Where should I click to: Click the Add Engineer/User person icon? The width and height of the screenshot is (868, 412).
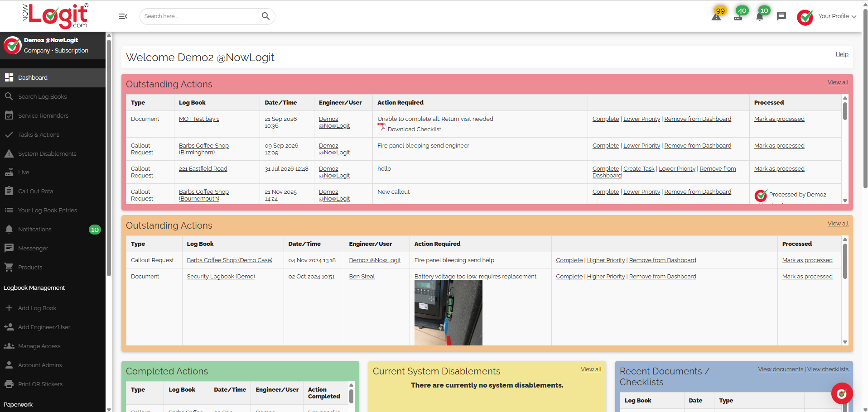click(9, 327)
